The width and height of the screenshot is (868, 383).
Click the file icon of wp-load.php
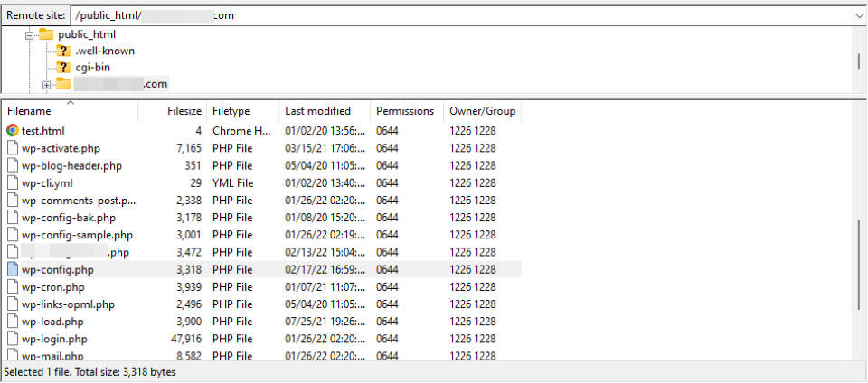click(13, 322)
